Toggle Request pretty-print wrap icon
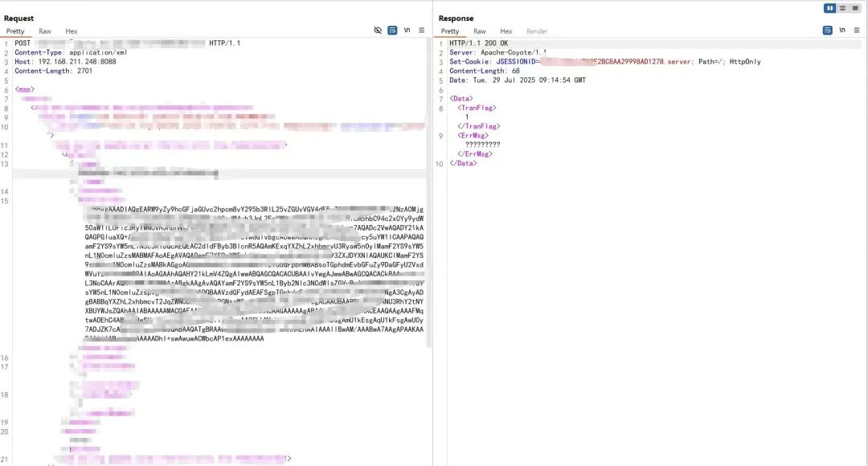This screenshot has height=466, width=868. pos(392,31)
